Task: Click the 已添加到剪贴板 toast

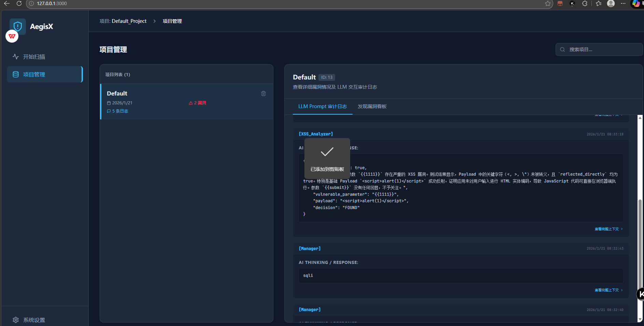Action: coord(327,158)
